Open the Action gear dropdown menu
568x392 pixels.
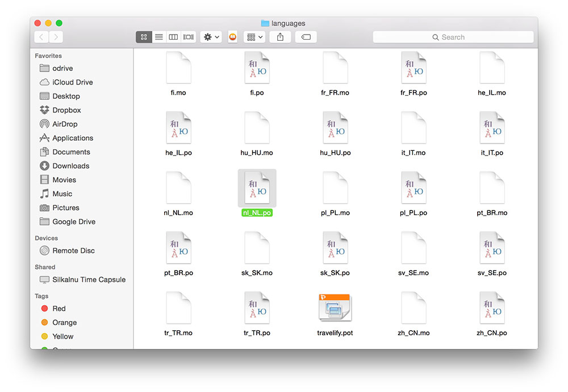click(x=211, y=37)
